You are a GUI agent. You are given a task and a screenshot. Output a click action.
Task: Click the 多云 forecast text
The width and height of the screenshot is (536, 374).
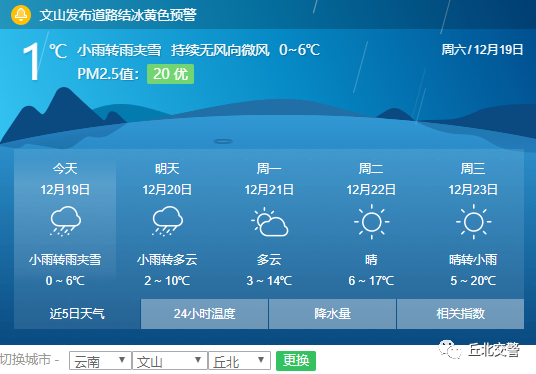pos(269,260)
